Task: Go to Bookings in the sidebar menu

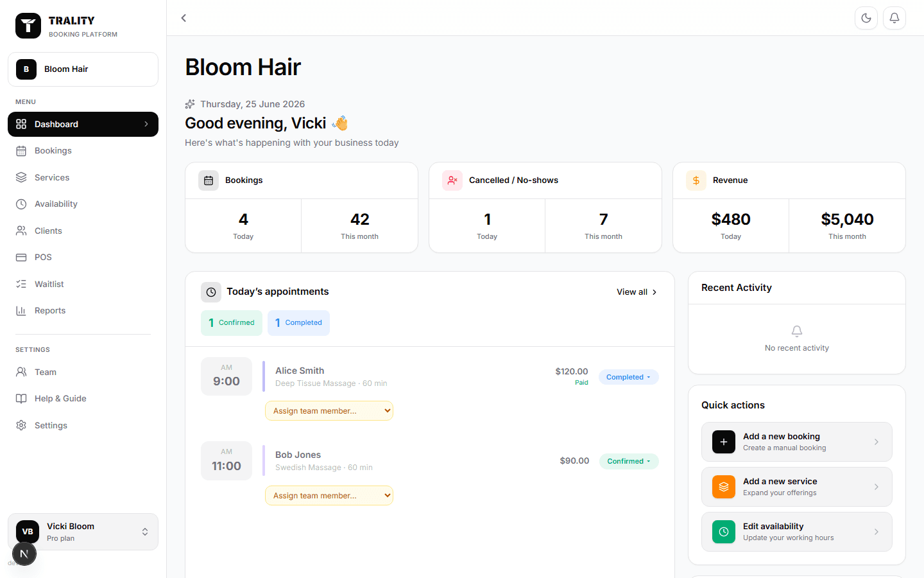Action: point(83,151)
